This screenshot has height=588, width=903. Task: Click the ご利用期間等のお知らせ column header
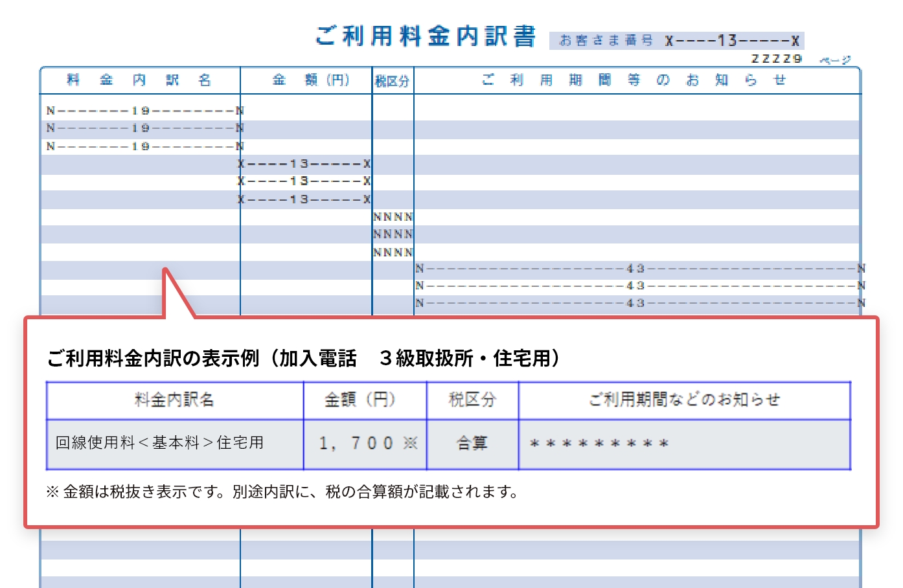tap(634, 80)
